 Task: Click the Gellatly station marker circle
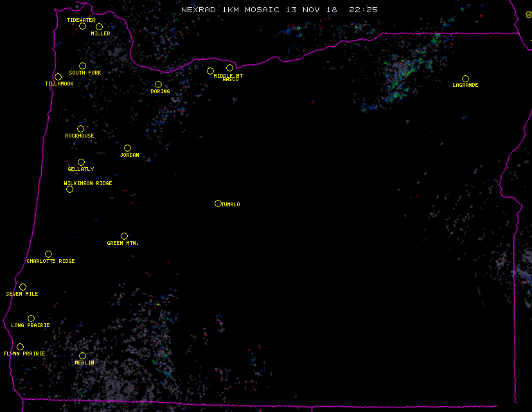81,162
